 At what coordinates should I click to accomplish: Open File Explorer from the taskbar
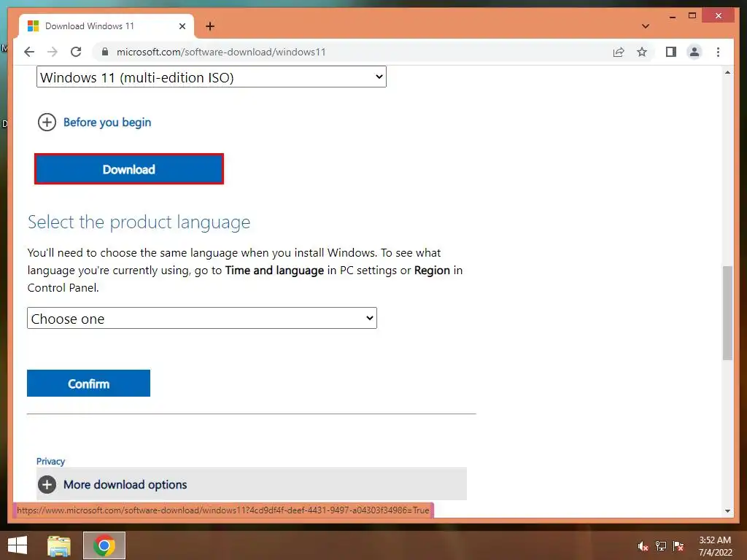point(59,545)
